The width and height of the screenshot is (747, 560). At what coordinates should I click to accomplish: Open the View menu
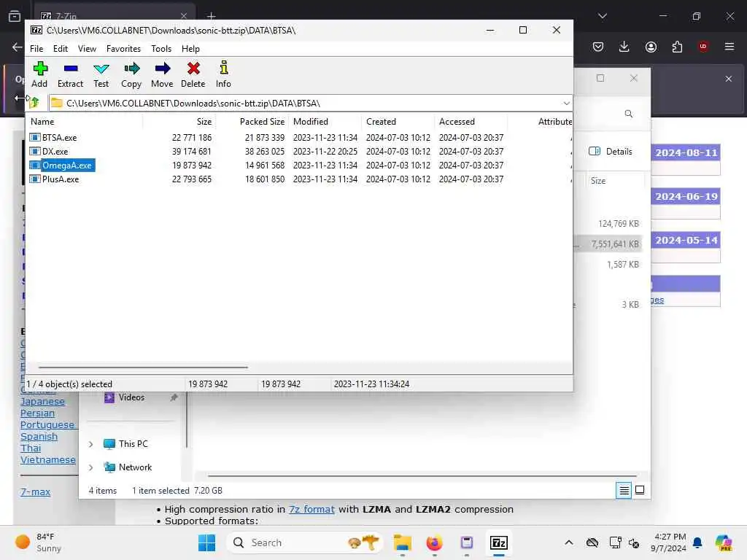[x=88, y=49]
